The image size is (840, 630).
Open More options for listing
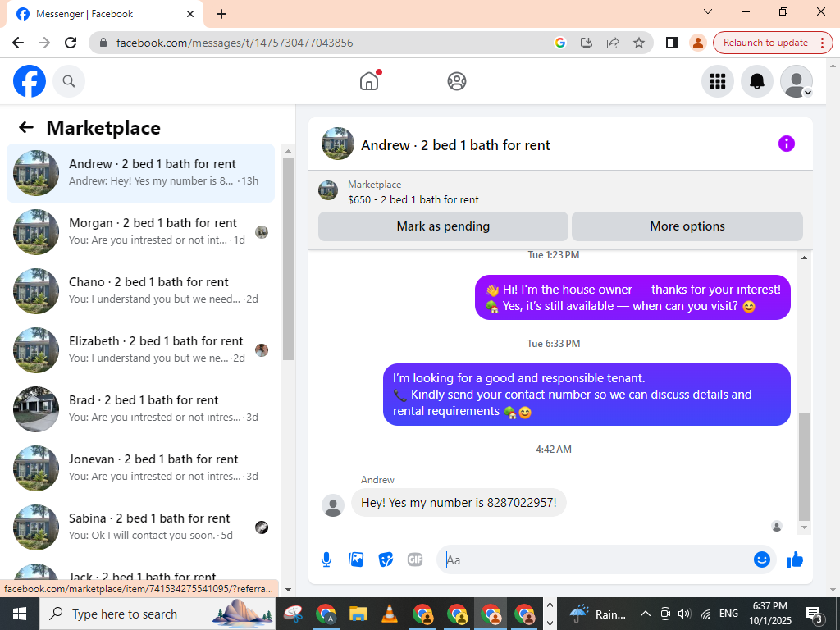687,226
